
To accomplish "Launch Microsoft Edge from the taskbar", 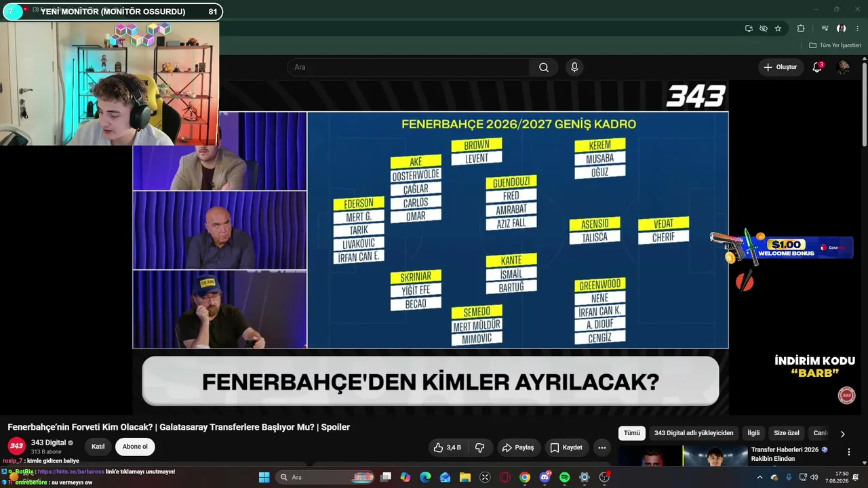I will [x=425, y=477].
